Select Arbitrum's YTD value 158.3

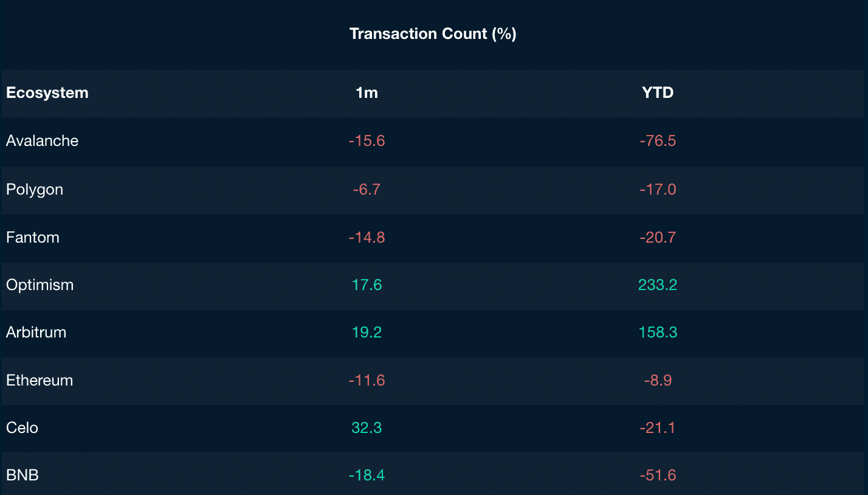[x=658, y=332]
